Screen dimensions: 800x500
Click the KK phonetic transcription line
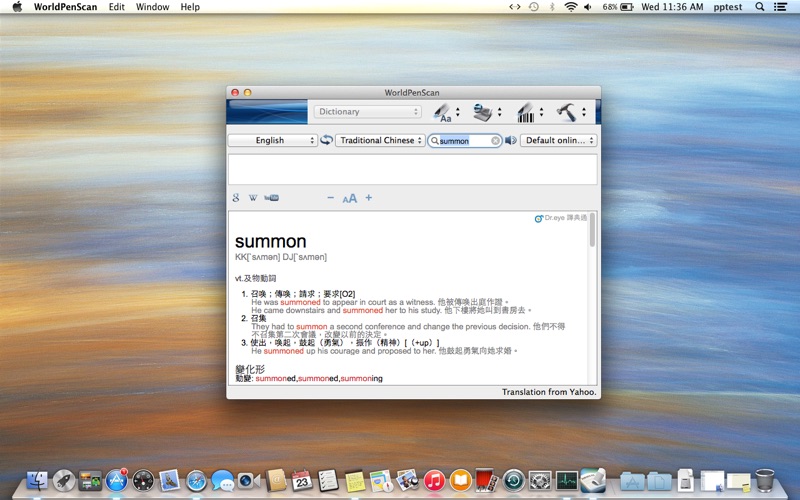(281, 257)
